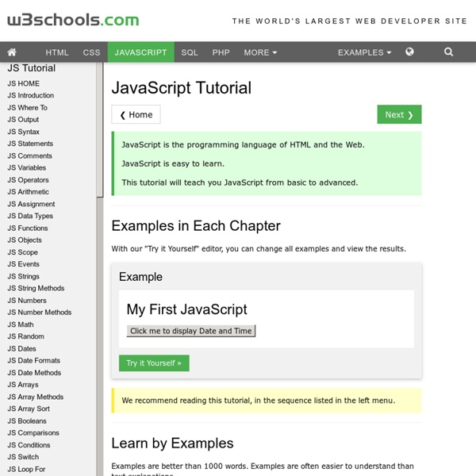Open the JS Booleans sidebar link

click(x=27, y=420)
